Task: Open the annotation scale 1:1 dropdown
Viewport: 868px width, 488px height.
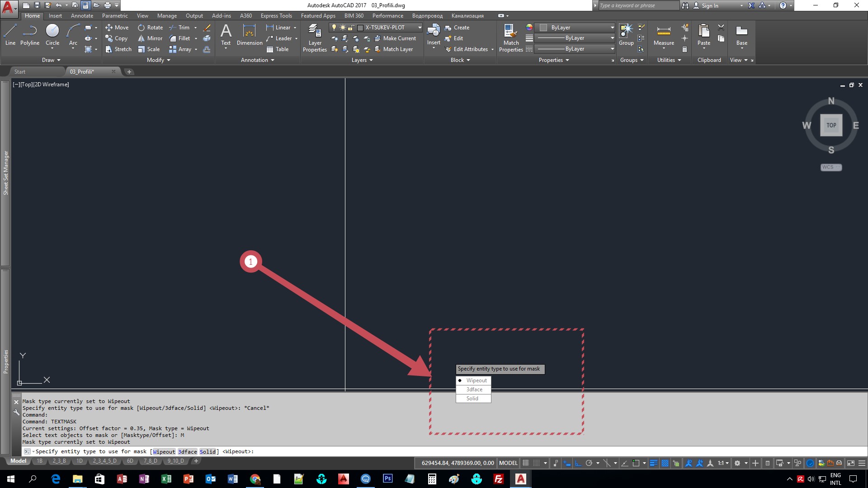Action: [x=723, y=463]
